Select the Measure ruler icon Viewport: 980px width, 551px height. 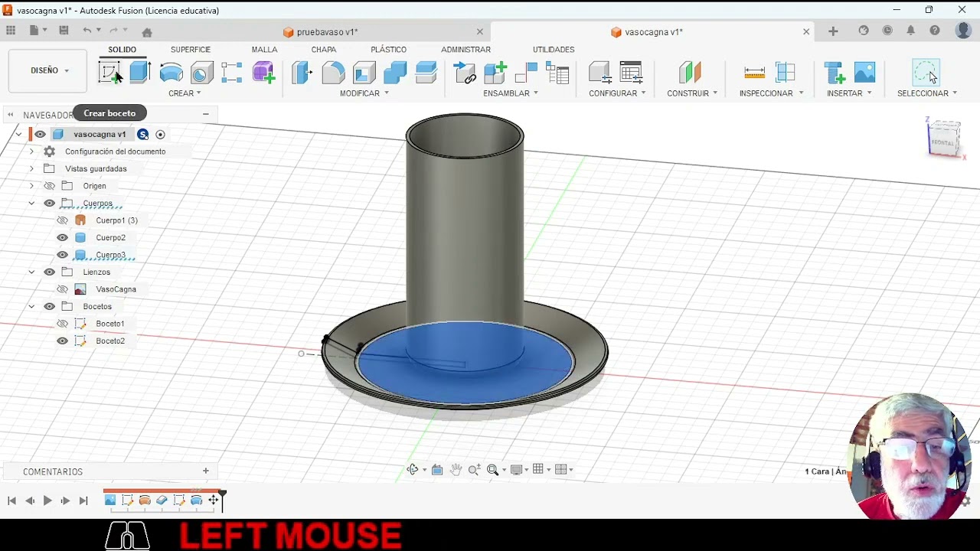click(754, 73)
